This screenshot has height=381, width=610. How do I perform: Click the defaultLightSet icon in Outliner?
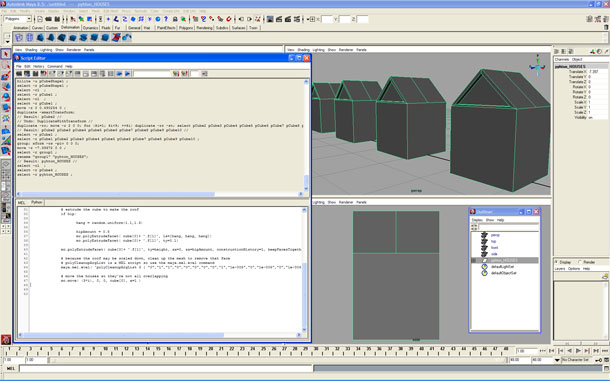pos(484,267)
